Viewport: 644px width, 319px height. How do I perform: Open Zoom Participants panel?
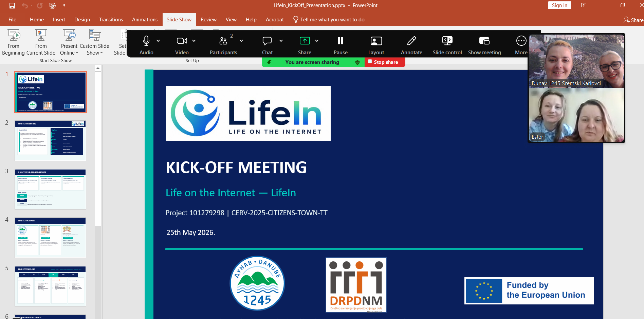(x=223, y=45)
